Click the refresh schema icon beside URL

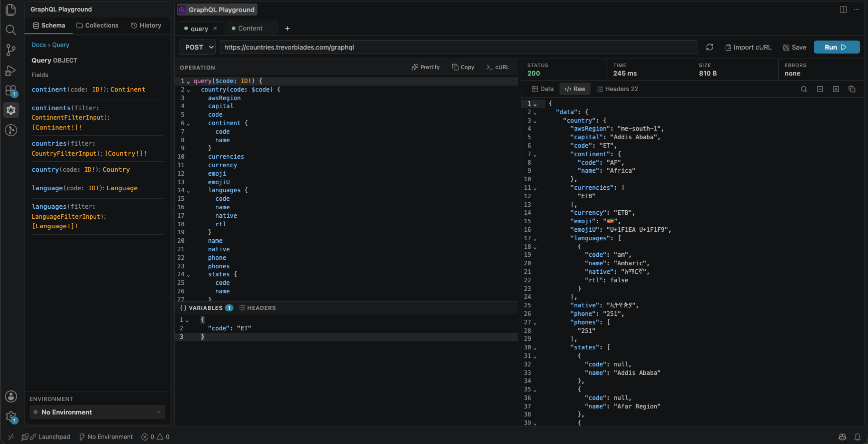coord(710,47)
